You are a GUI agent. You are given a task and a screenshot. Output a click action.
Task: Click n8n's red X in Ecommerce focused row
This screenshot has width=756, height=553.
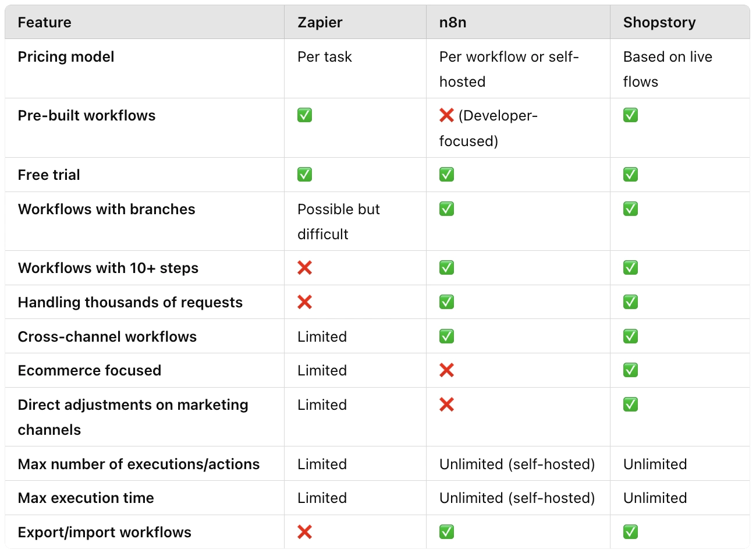point(446,370)
